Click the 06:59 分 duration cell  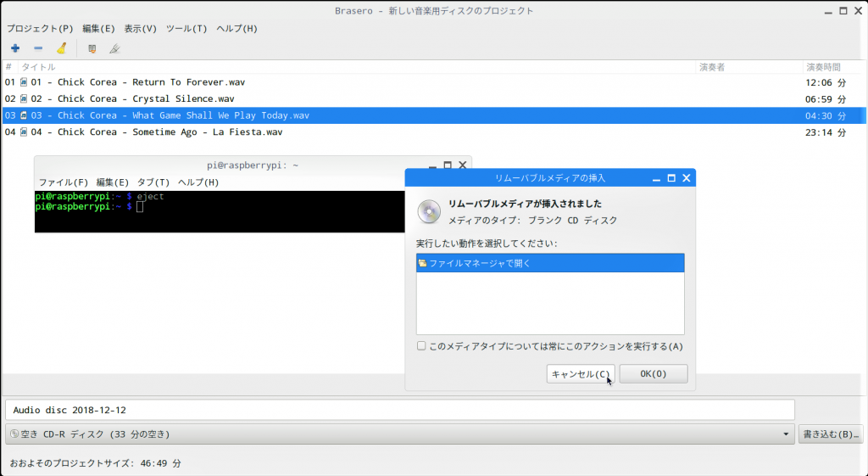[826, 99]
